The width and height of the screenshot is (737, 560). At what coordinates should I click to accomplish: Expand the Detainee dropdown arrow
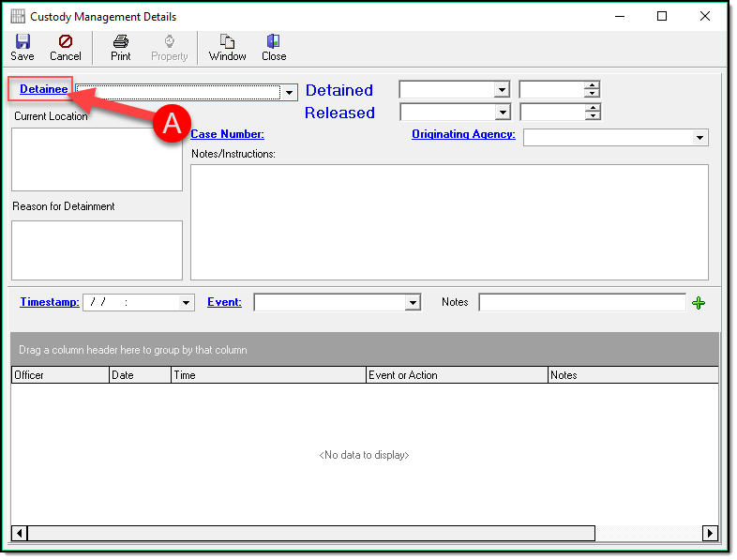290,92
